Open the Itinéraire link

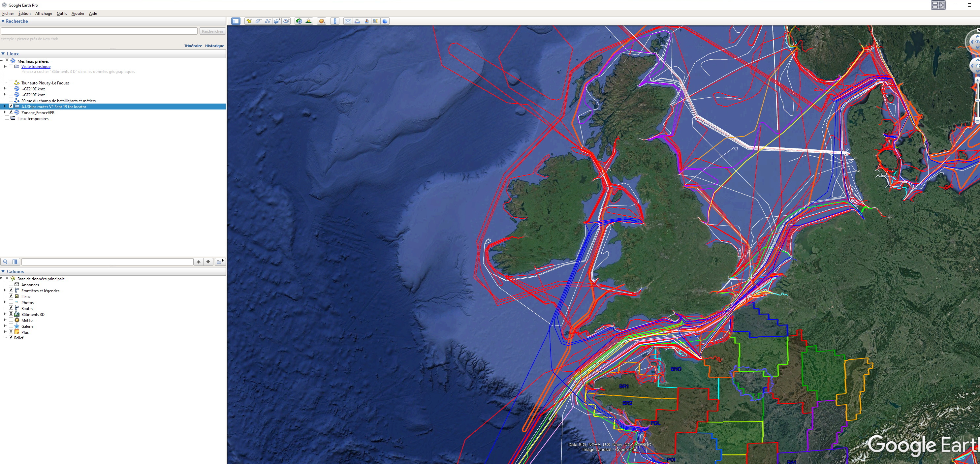[x=193, y=46]
